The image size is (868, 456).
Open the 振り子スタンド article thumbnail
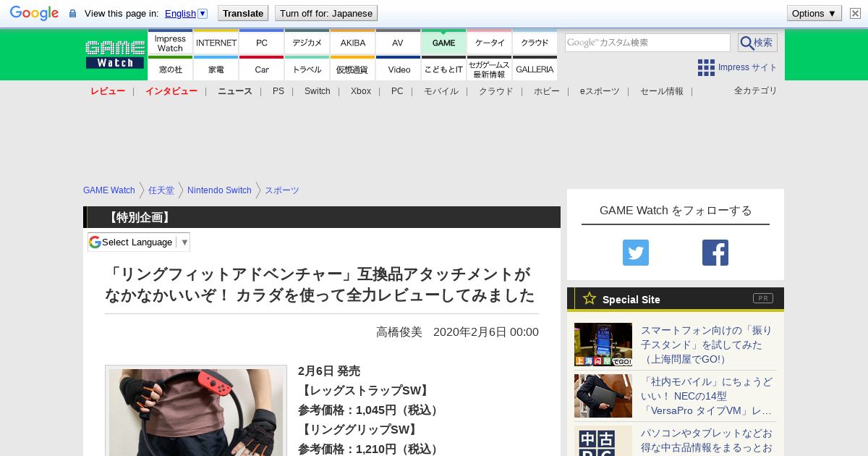pyautogui.click(x=603, y=345)
